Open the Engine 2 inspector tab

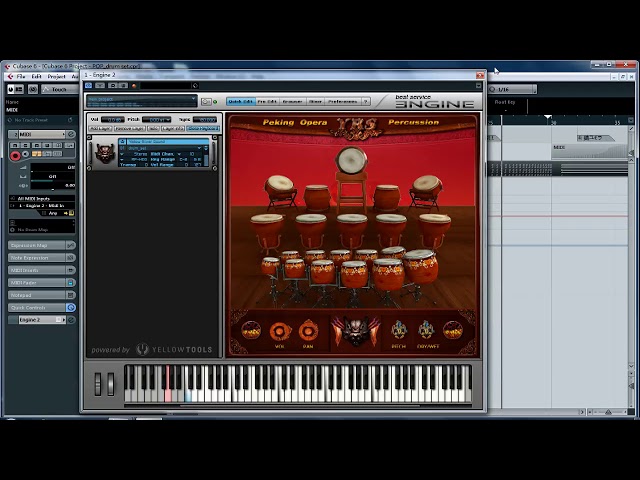[42, 320]
